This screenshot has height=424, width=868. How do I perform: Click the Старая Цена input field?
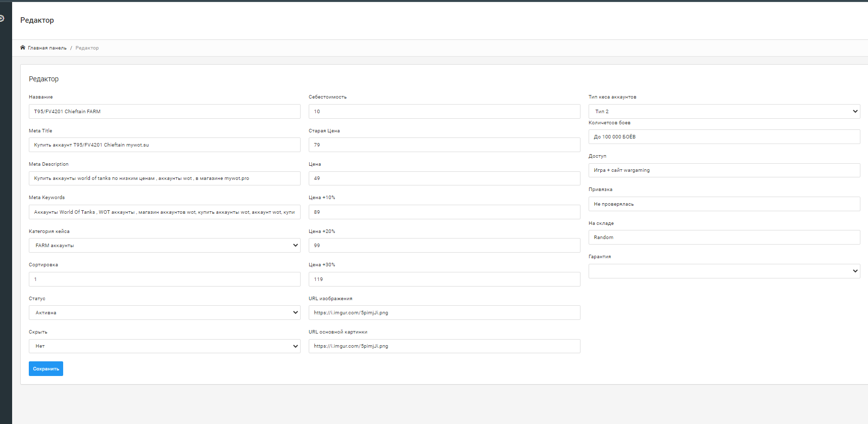[x=444, y=145]
